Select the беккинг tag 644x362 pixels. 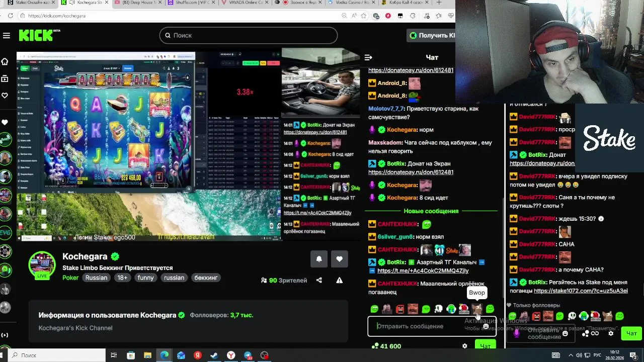coord(206,278)
